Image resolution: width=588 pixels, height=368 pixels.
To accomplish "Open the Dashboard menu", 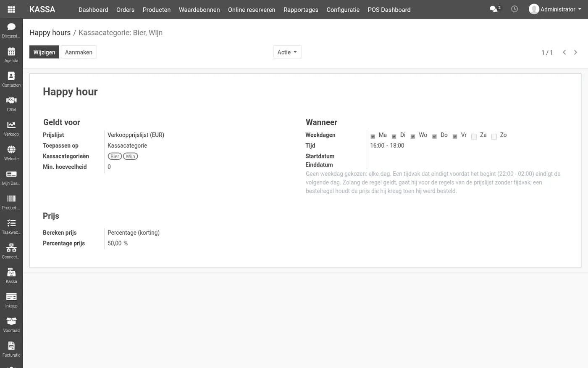I will coord(93,10).
